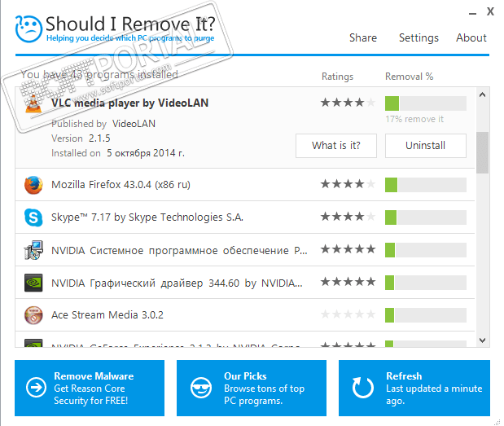Click the sad face application logo
This screenshot has width=504, height=426.
[x=28, y=29]
